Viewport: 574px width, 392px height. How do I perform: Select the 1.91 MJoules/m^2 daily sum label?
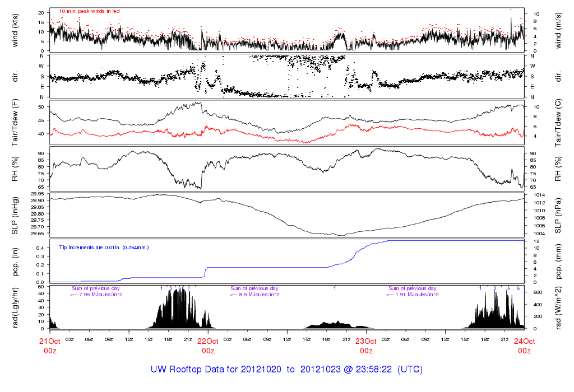pos(413,294)
